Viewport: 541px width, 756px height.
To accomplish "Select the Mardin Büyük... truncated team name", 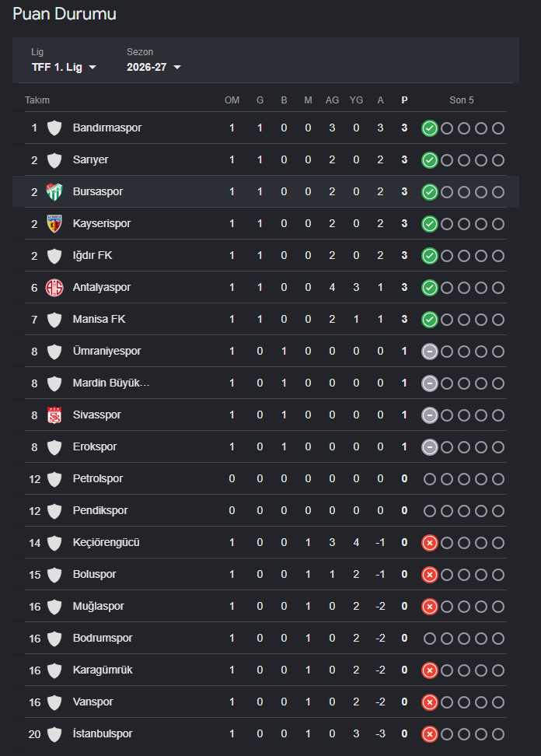I will pos(111,383).
